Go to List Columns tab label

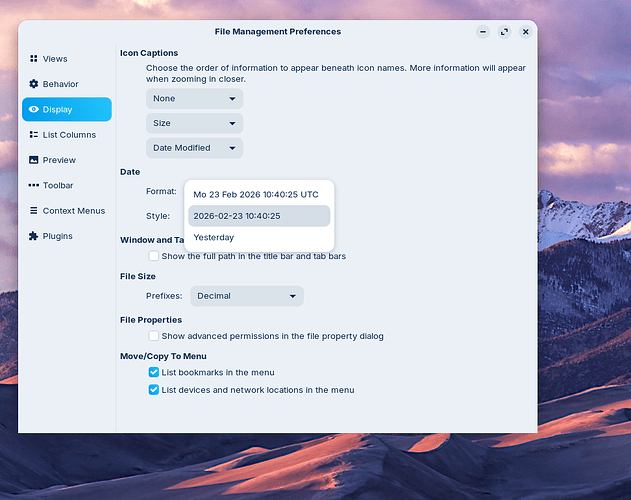pyautogui.click(x=69, y=135)
